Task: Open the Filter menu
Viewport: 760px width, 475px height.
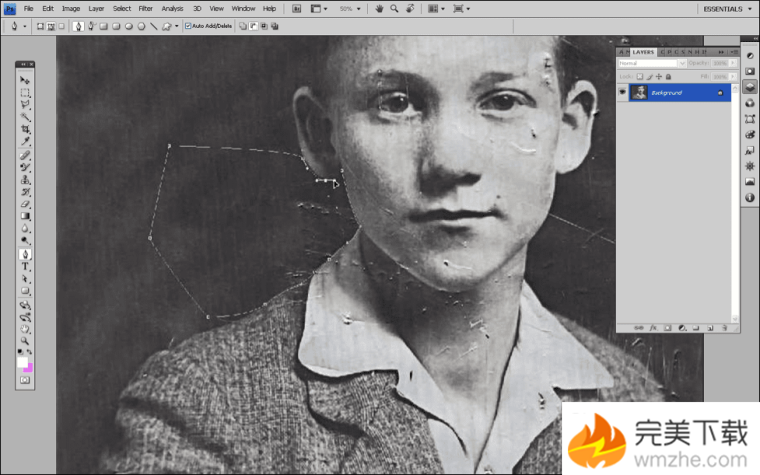Action: pyautogui.click(x=145, y=9)
